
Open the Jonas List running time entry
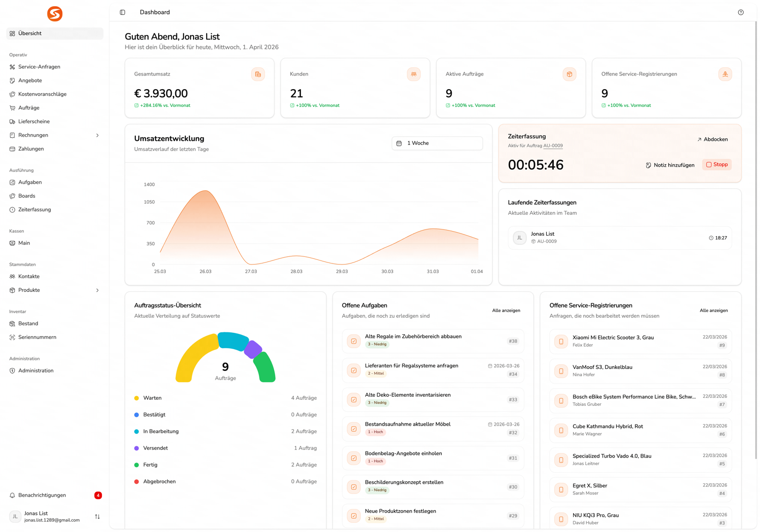pos(619,238)
